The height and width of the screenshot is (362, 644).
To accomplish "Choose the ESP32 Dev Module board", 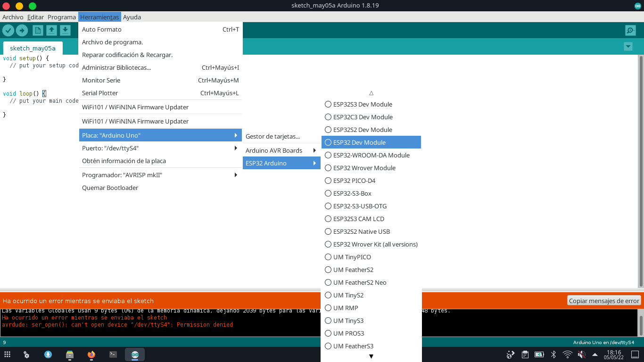I will click(x=371, y=142).
